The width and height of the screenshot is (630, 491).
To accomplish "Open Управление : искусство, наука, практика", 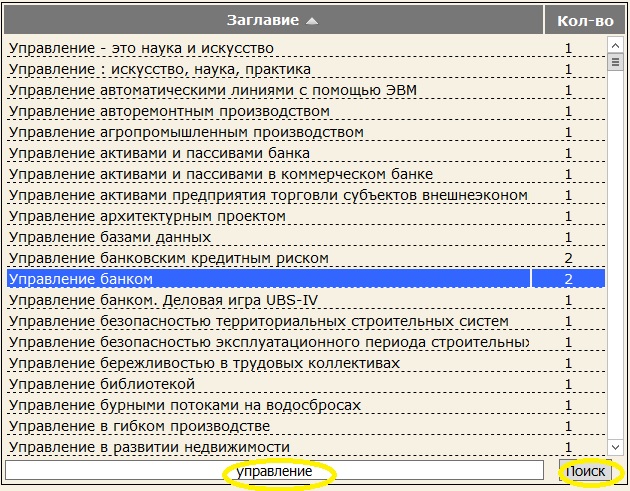I will pos(159,69).
